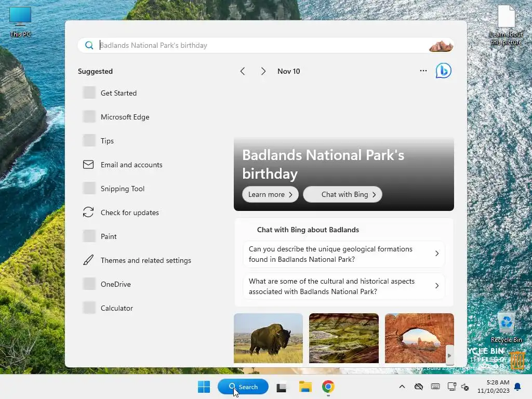Screen dimensions: 532x399
Task: Open Paint from the suggested list
Action: 100,236
